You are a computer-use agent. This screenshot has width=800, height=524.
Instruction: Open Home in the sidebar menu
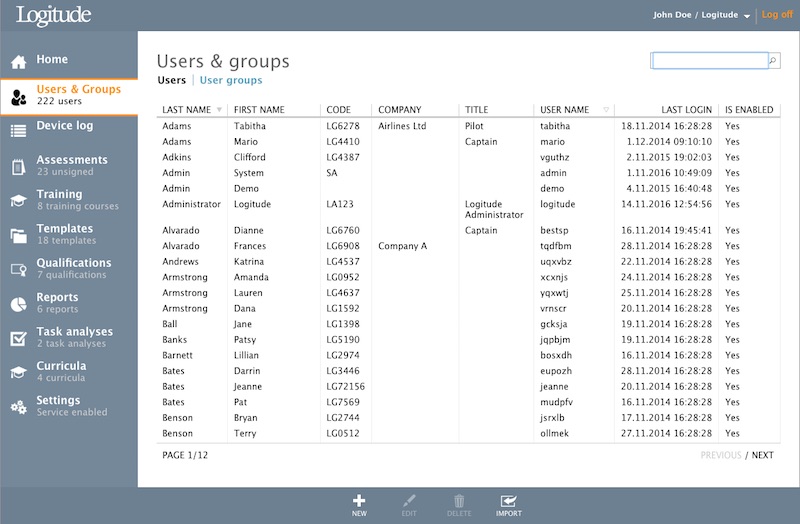(52, 59)
